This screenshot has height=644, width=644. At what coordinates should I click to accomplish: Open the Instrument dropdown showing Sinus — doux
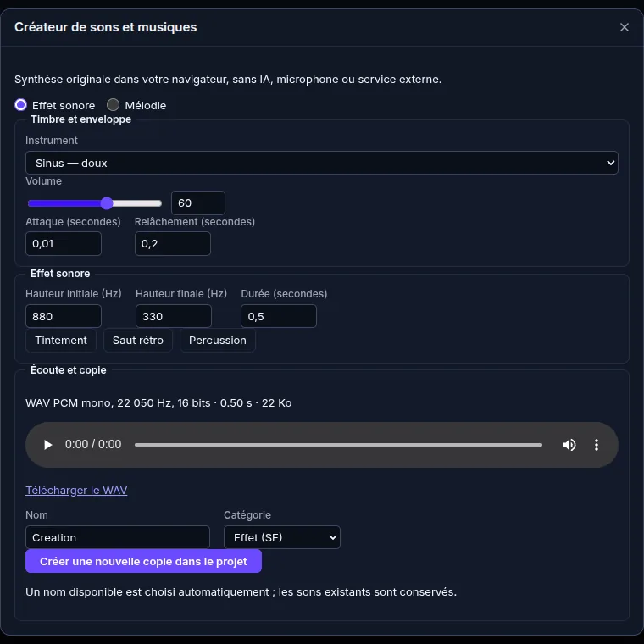[322, 163]
